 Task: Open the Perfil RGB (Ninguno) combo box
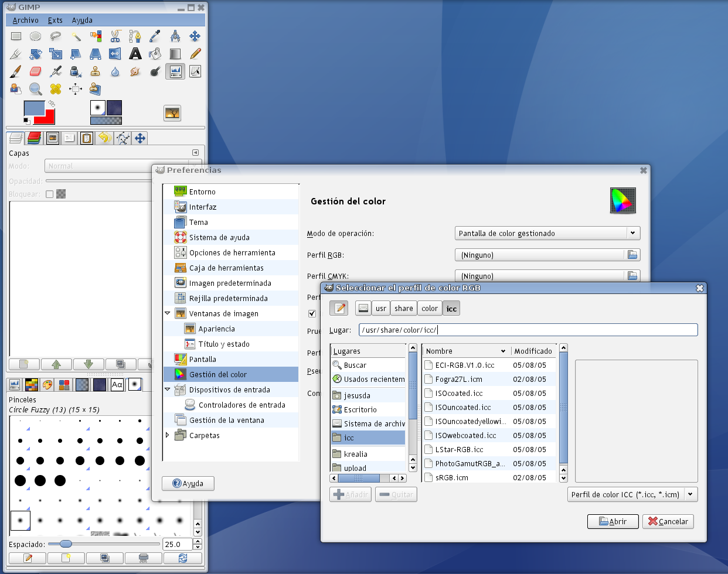pos(547,255)
